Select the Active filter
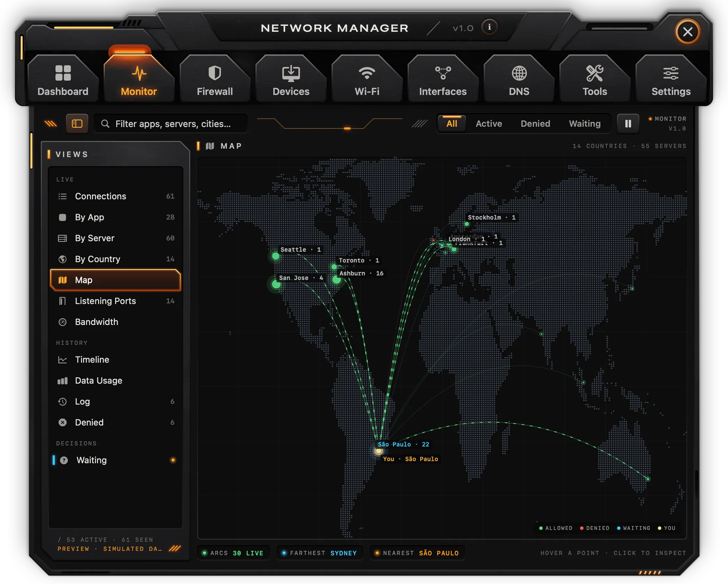 (489, 124)
